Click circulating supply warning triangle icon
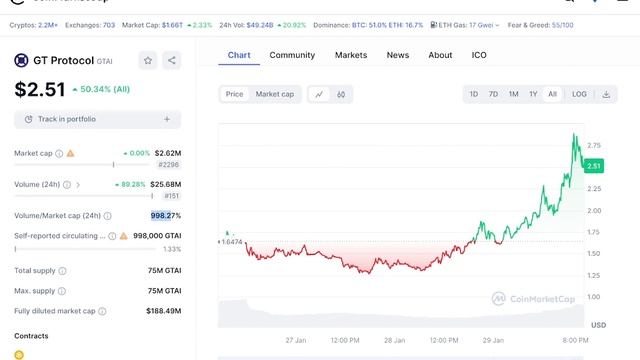 point(124,236)
